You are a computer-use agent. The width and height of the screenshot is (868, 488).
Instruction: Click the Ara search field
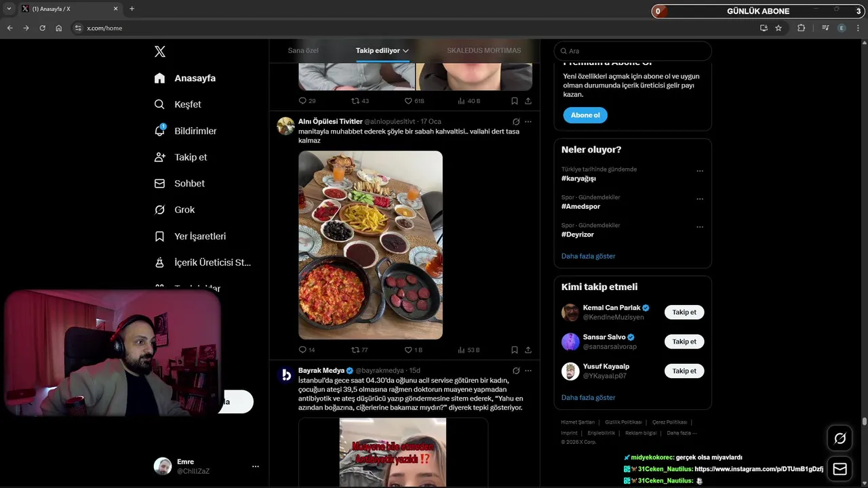[x=633, y=51]
